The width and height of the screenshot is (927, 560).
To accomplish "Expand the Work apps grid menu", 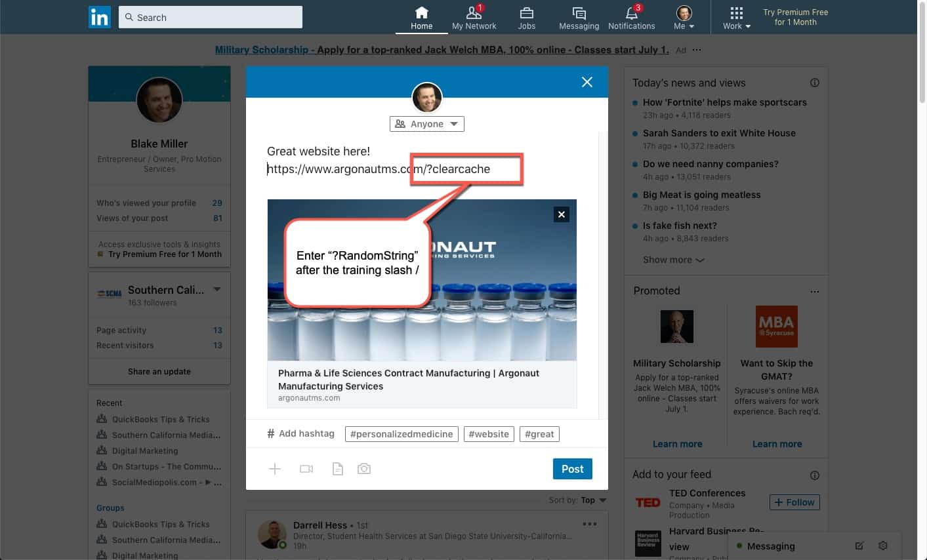I will [736, 18].
